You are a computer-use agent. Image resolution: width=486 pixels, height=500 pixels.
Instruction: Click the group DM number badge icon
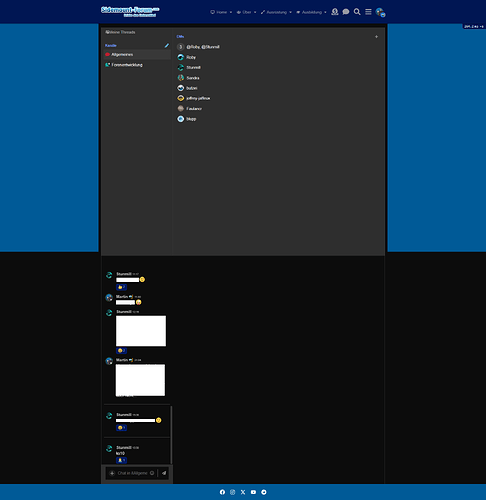[x=181, y=47]
